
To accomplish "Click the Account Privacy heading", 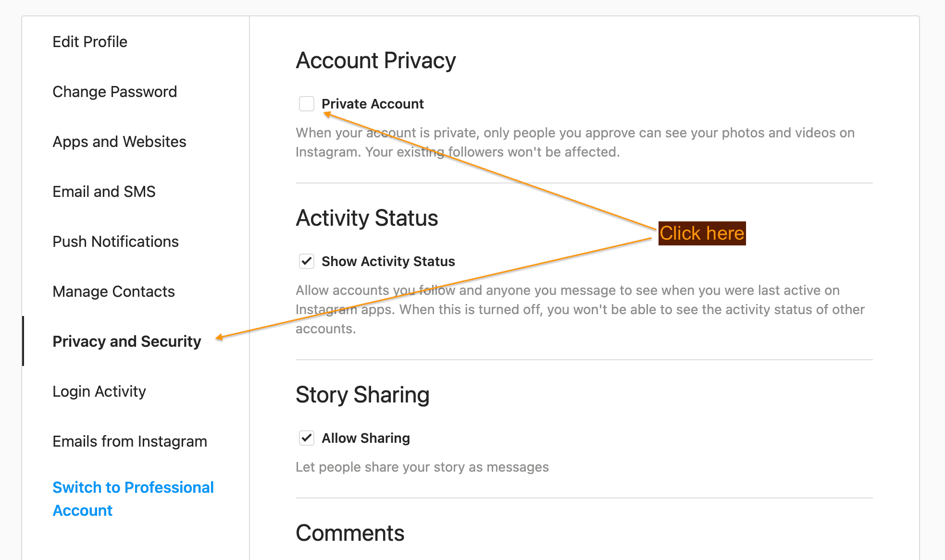I will tap(376, 61).
